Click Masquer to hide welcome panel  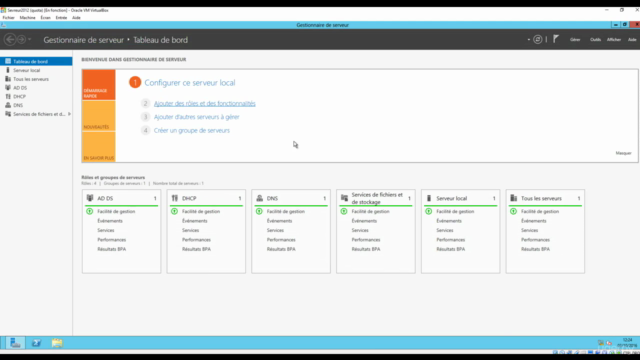coord(623,153)
